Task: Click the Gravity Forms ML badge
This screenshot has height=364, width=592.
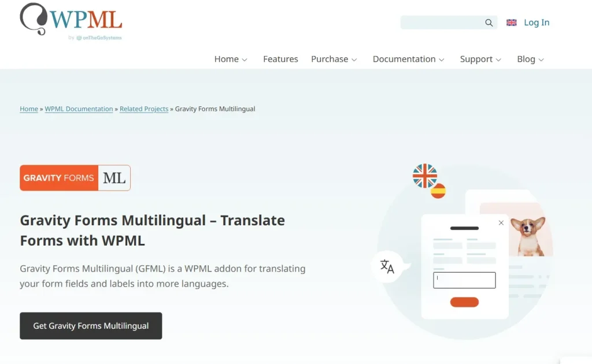Action: (75, 177)
